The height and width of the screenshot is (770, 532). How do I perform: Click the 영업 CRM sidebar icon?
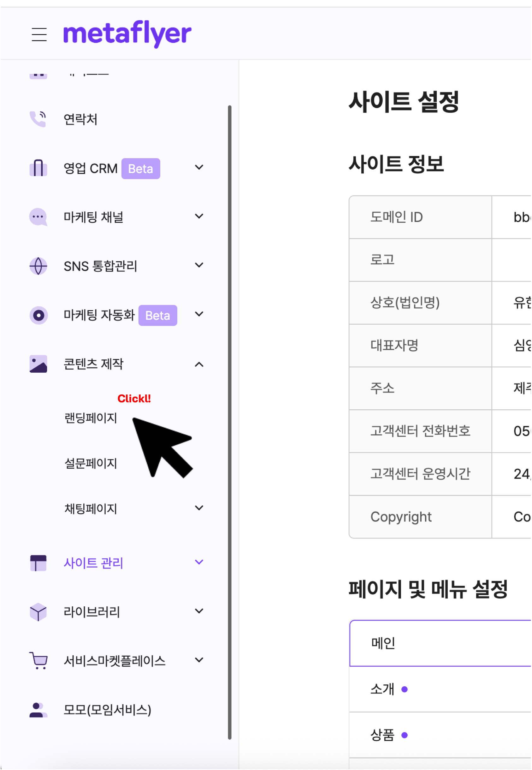[x=38, y=168]
